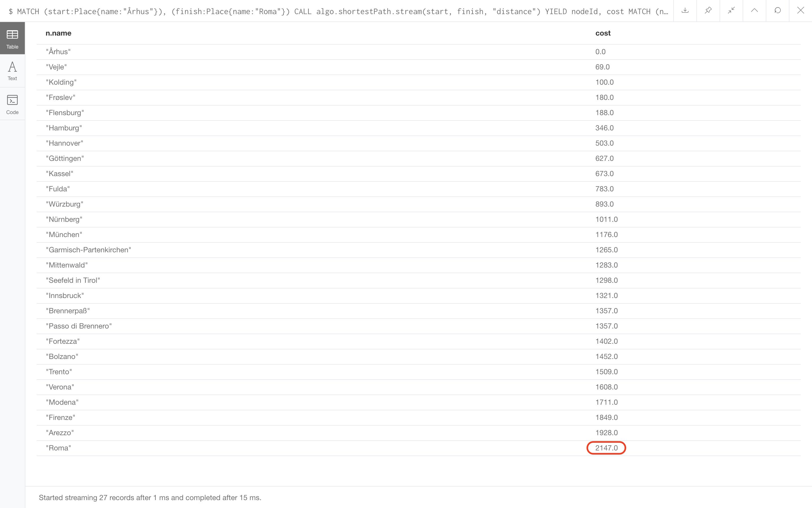Viewport: 812px width, 508px height.
Task: Click the cost column header
Action: [603, 33]
